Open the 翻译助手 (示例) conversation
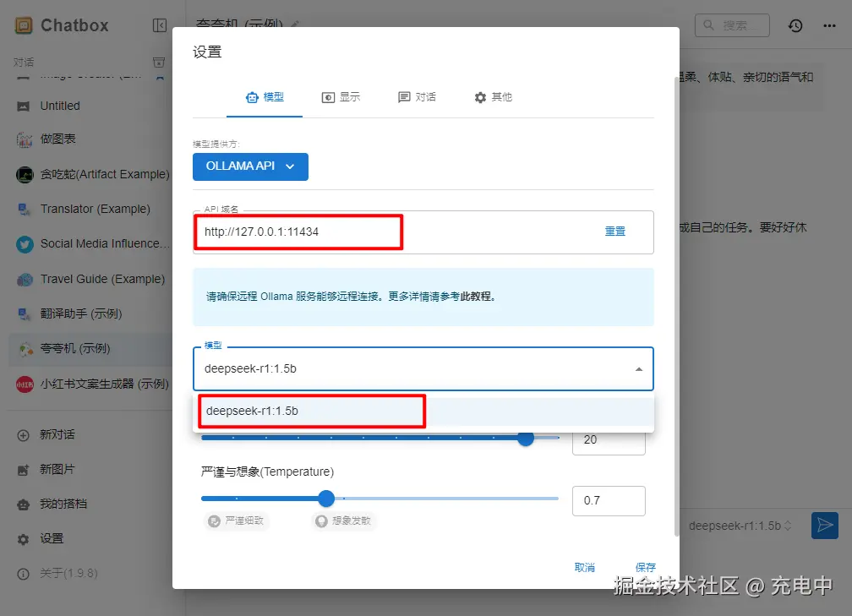The width and height of the screenshot is (852, 616). click(x=90, y=314)
